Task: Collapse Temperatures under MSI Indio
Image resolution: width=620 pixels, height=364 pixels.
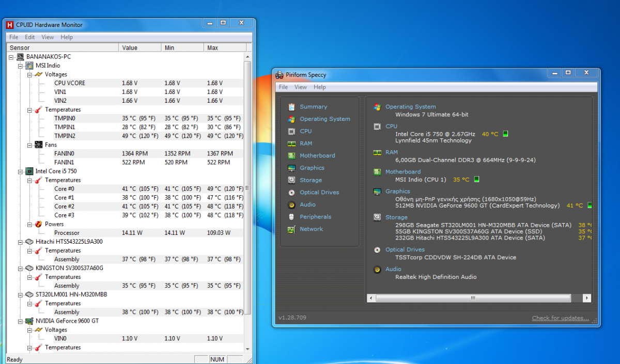Action: click(30, 109)
